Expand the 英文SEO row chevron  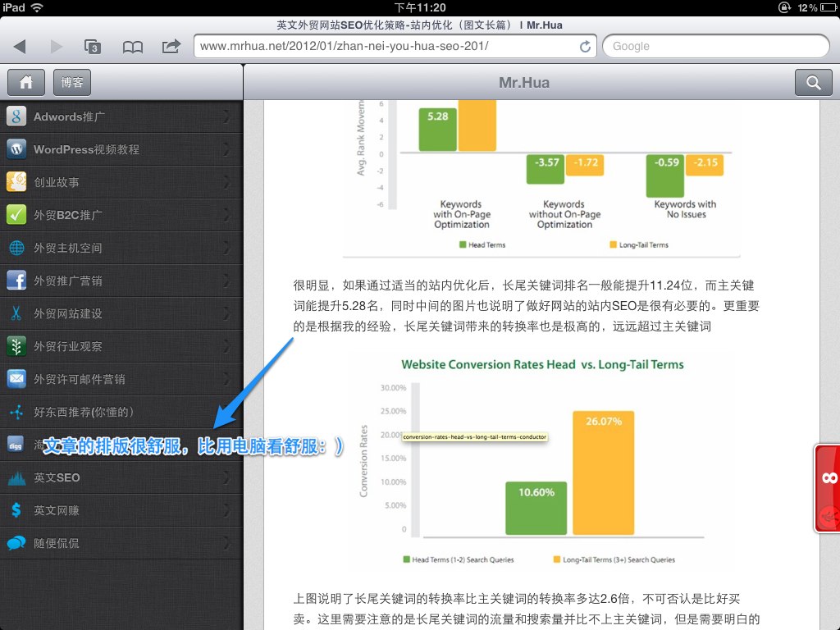pos(226,477)
